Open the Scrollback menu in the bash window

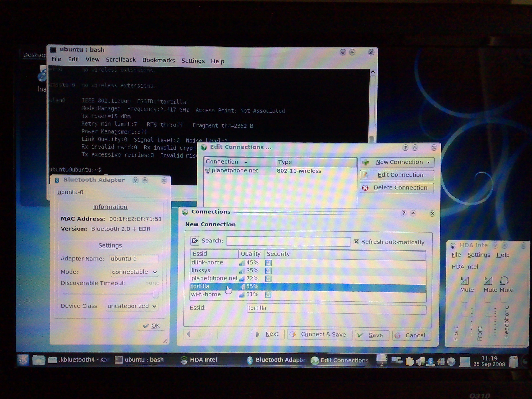[121, 60]
